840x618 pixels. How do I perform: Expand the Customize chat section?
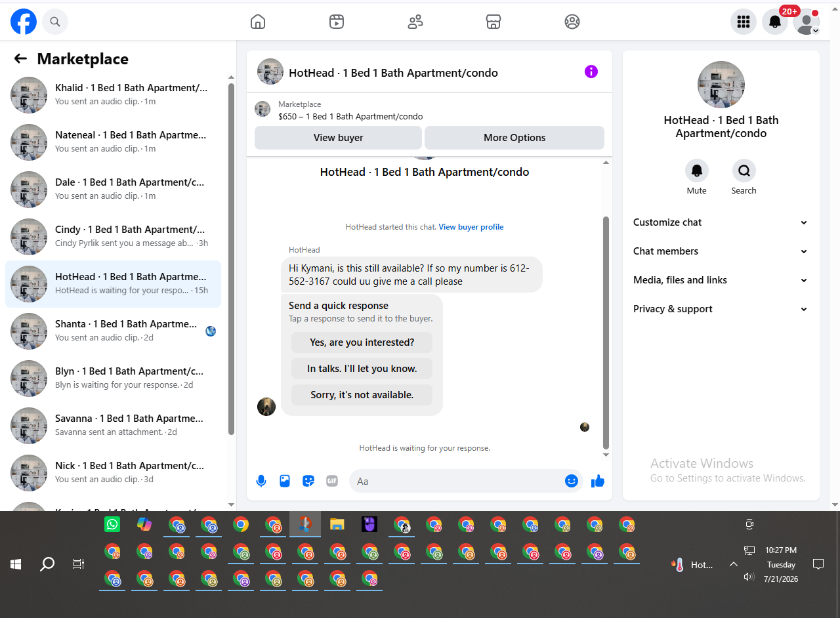pyautogui.click(x=721, y=222)
